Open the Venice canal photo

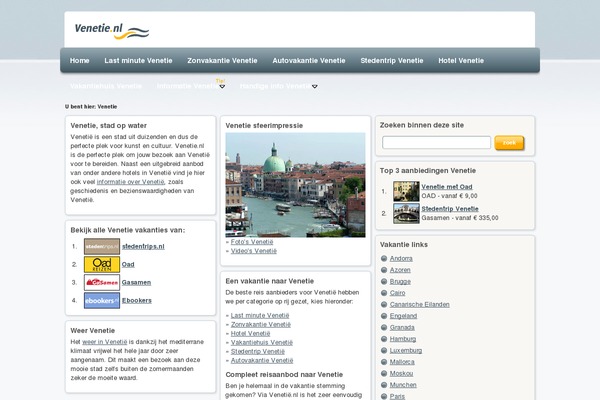[x=295, y=185]
